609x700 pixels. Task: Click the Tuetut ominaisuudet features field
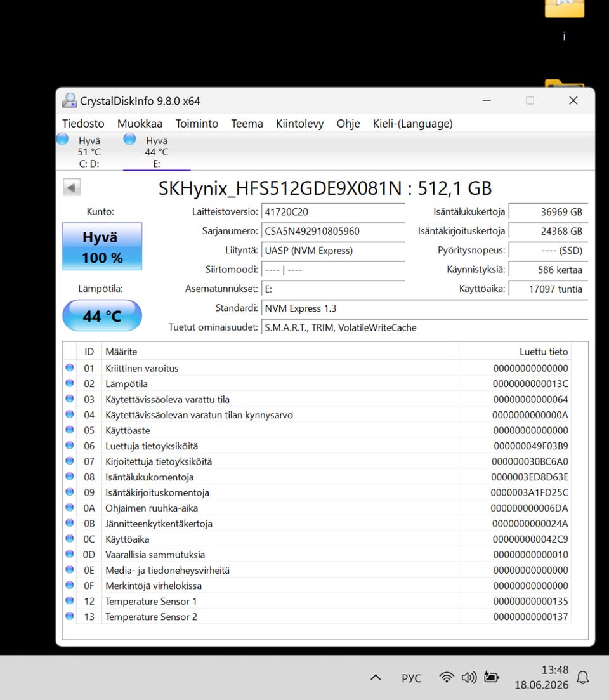point(424,327)
